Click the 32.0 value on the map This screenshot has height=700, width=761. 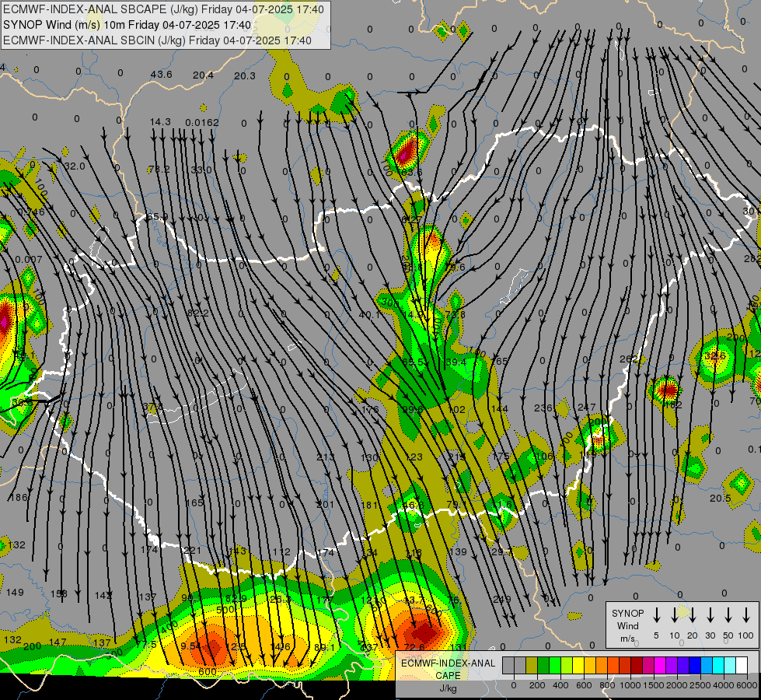click(75, 166)
